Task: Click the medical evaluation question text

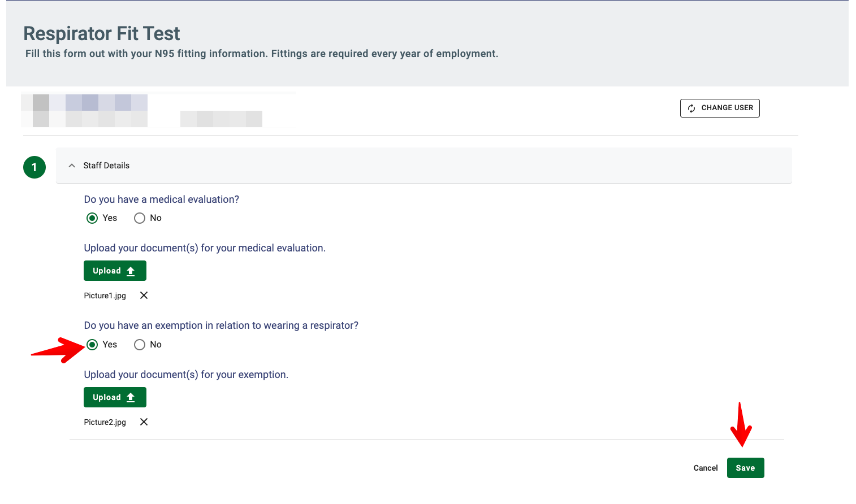Action: [162, 199]
